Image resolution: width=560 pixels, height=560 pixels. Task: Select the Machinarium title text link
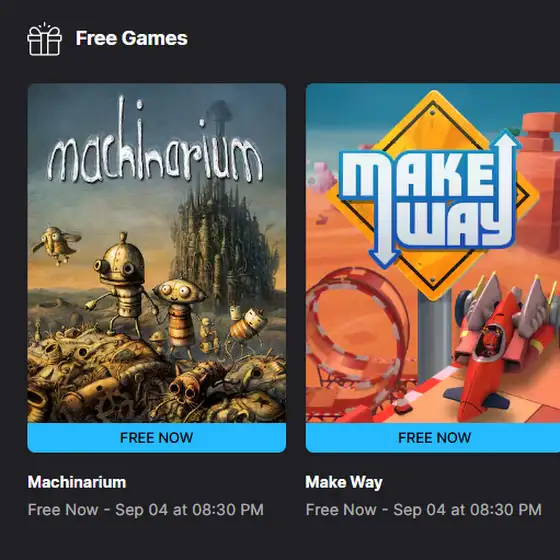point(77,482)
